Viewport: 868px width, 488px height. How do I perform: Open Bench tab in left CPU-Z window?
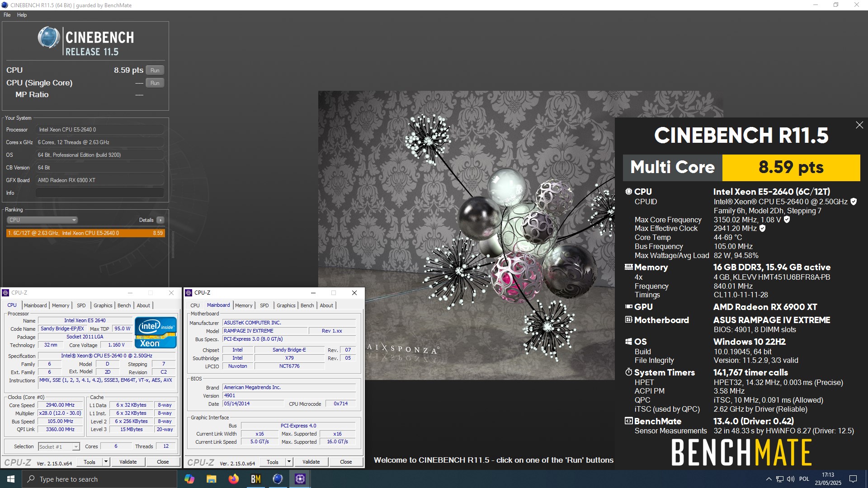click(124, 305)
